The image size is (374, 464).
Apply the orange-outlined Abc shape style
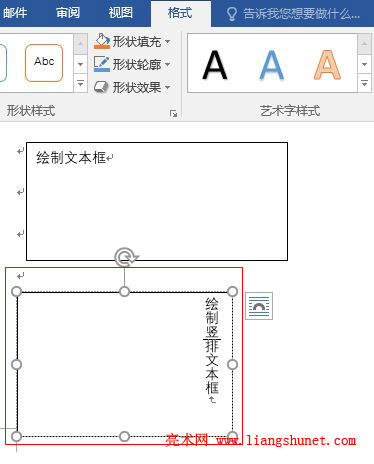pyautogui.click(x=44, y=63)
